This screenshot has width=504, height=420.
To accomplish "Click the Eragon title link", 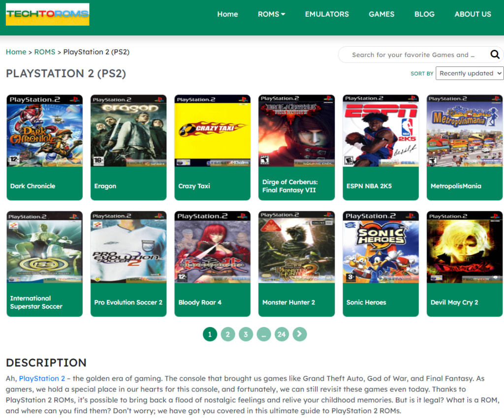I will click(x=105, y=186).
